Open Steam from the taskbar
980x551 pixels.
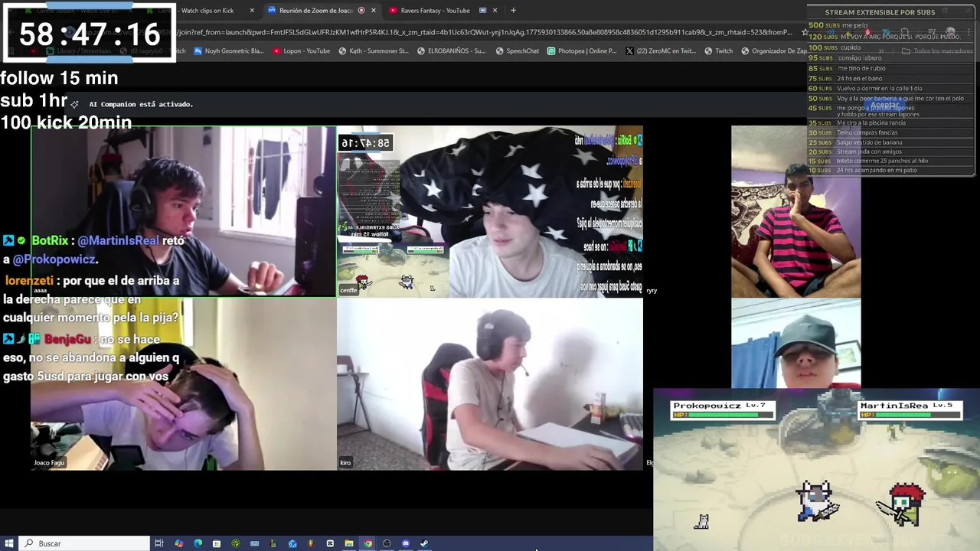[x=424, y=543]
